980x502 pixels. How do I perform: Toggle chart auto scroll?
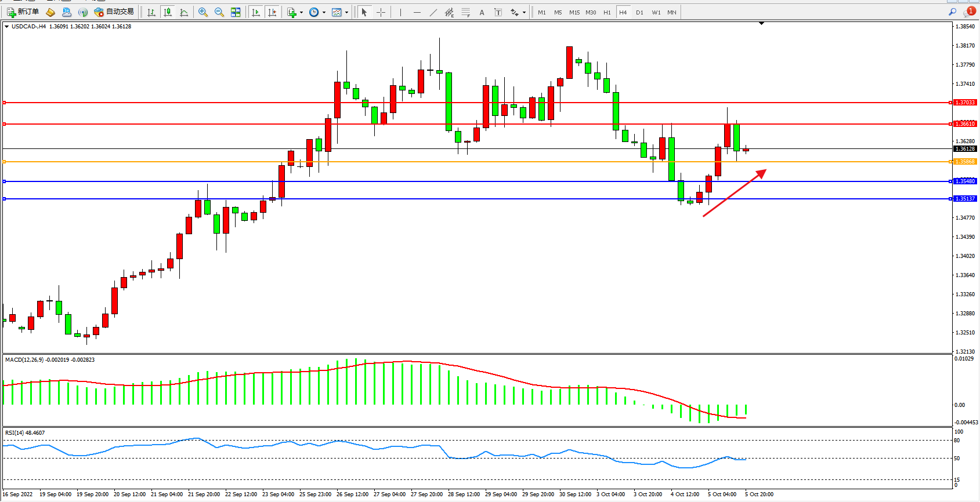coord(255,12)
